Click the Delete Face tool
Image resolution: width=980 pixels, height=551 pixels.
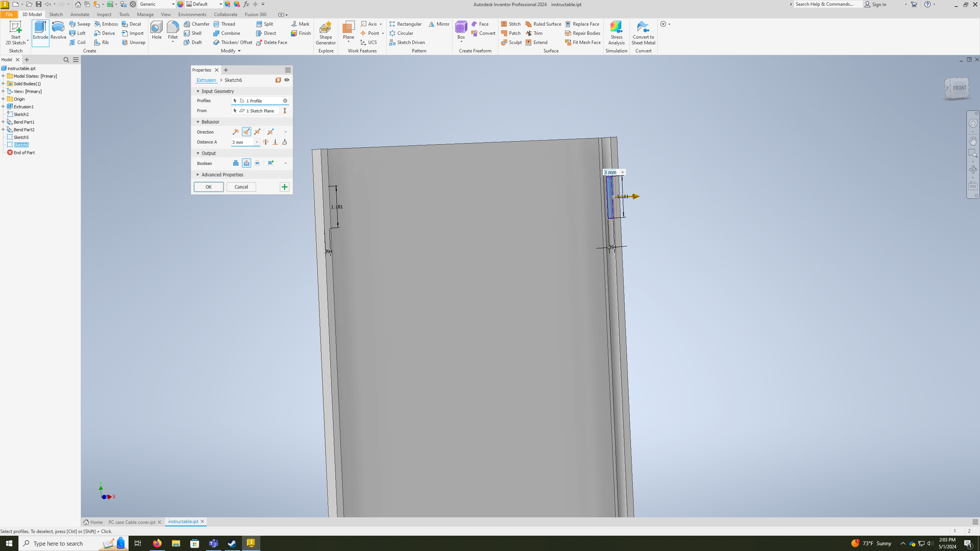click(x=272, y=42)
